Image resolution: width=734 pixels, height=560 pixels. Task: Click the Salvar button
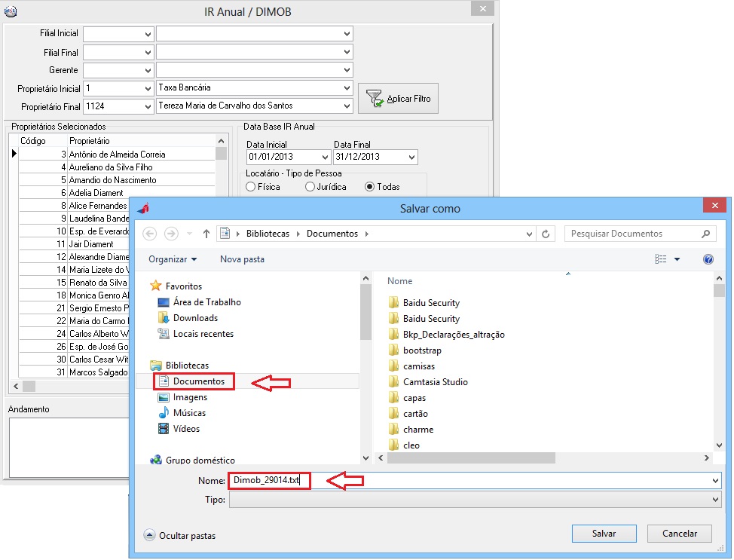(x=604, y=534)
